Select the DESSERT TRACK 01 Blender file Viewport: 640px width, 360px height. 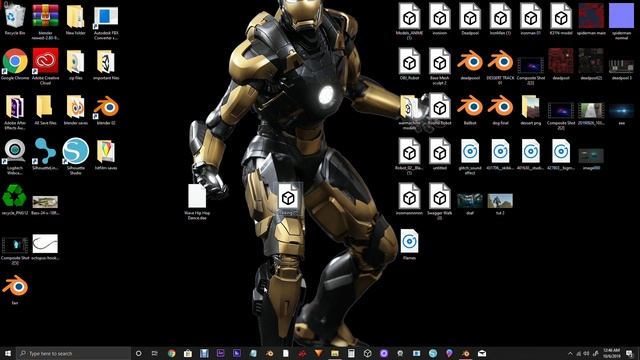click(x=500, y=62)
